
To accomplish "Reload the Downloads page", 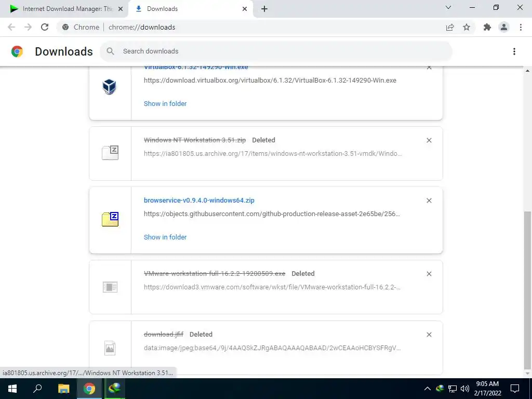I will [45, 27].
